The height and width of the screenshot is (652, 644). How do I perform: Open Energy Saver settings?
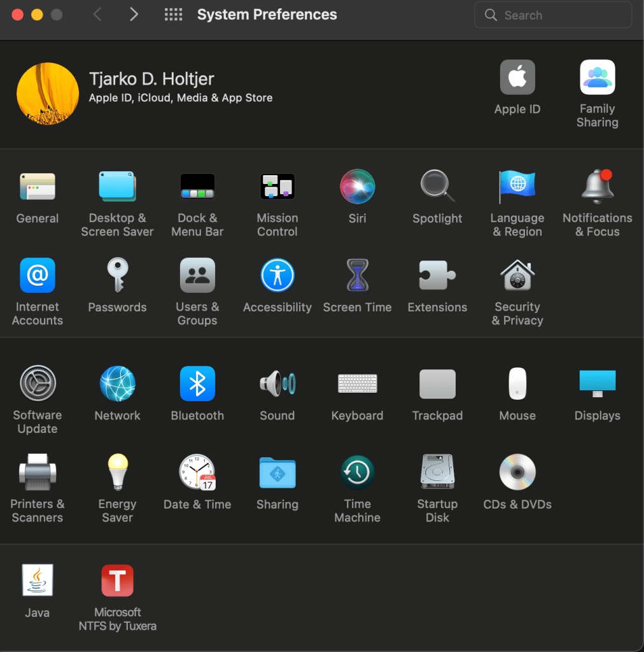[117, 472]
